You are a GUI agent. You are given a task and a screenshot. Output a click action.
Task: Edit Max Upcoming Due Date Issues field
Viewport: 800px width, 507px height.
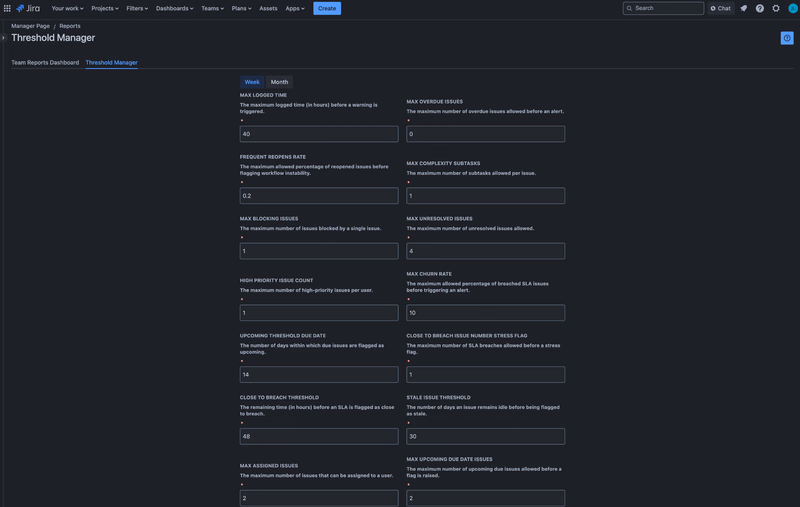tap(486, 498)
